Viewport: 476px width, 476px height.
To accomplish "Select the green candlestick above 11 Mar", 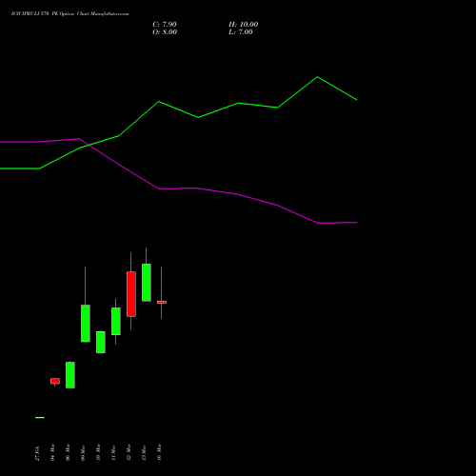I will click(116, 321).
